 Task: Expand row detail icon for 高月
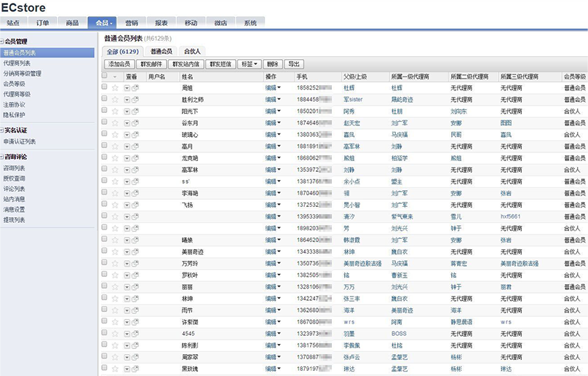point(127,146)
